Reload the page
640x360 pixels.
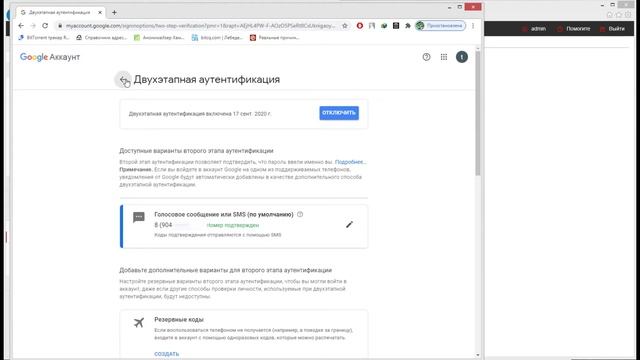(x=45, y=26)
